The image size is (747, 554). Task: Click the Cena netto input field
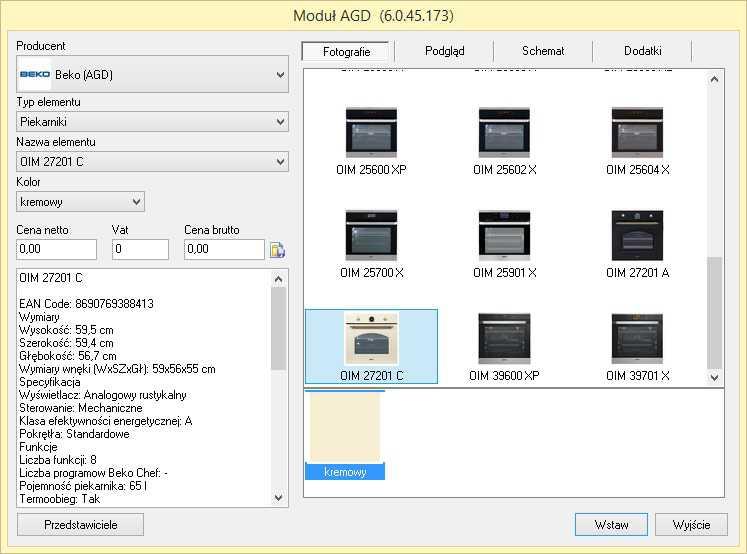point(57,249)
